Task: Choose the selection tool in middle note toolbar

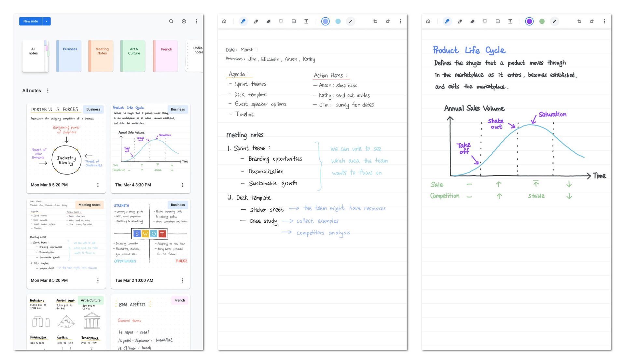Action: point(281,21)
